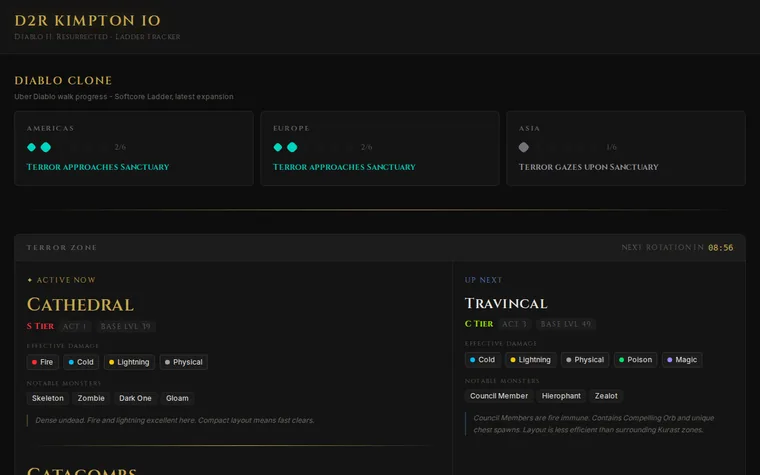760x475 pixels.
Task: Select the Fire damage chip under Cathedral
Action: click(43, 362)
